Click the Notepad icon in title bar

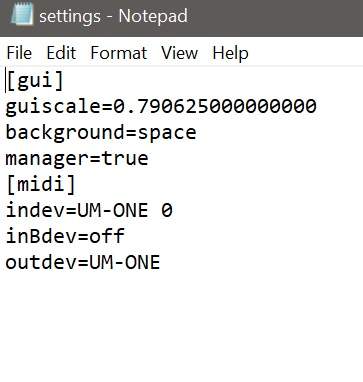tap(22, 14)
